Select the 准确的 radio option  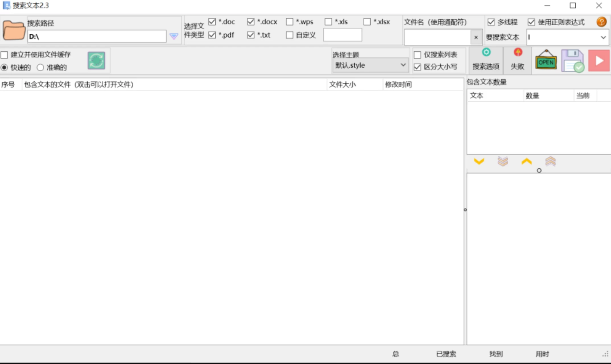(x=40, y=67)
